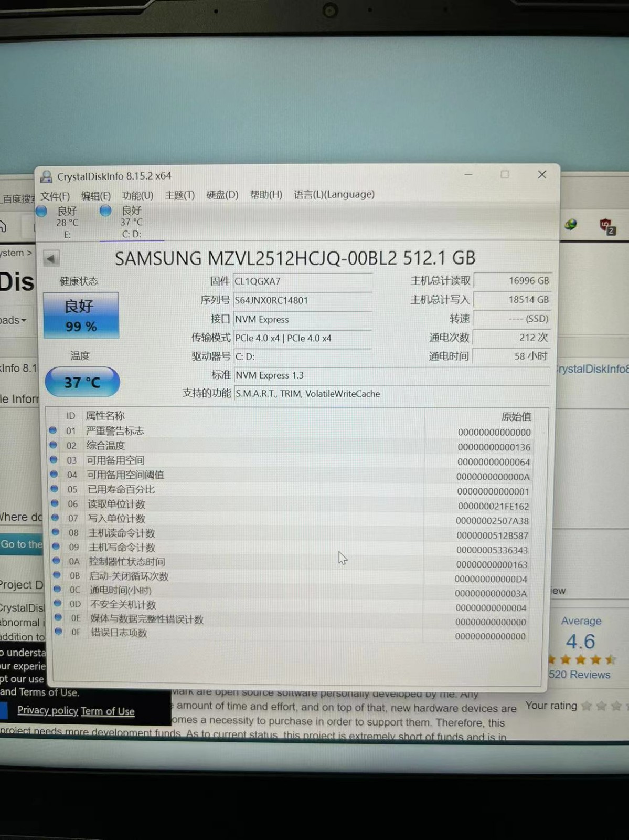Open the 编辑(E) menu
The width and height of the screenshot is (629, 840).
click(x=96, y=196)
